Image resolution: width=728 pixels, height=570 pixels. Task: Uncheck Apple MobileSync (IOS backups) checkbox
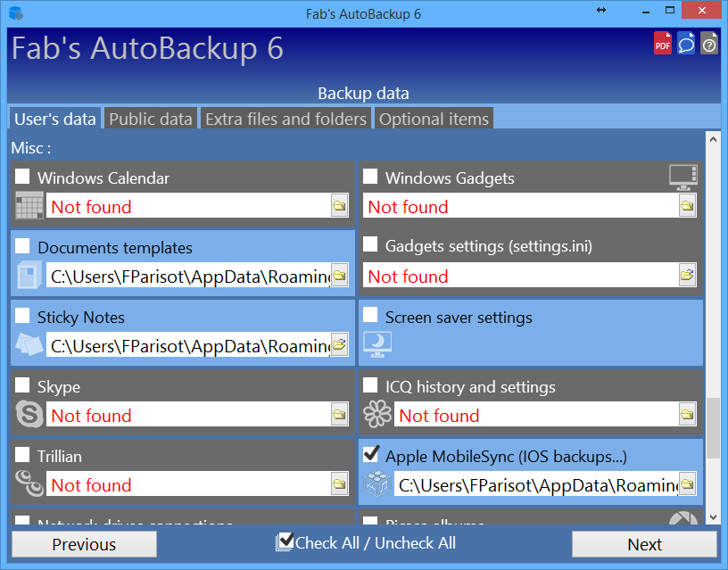tap(370, 454)
